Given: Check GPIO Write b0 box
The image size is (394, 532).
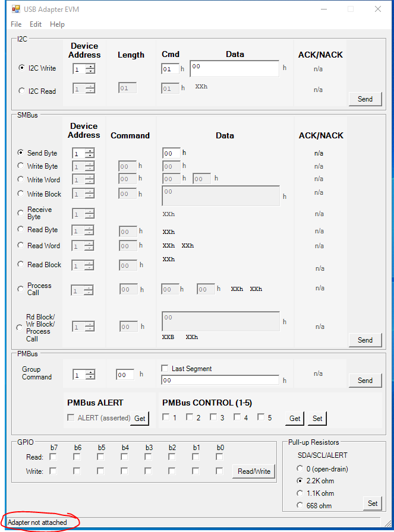Looking at the screenshot, I should 219,471.
